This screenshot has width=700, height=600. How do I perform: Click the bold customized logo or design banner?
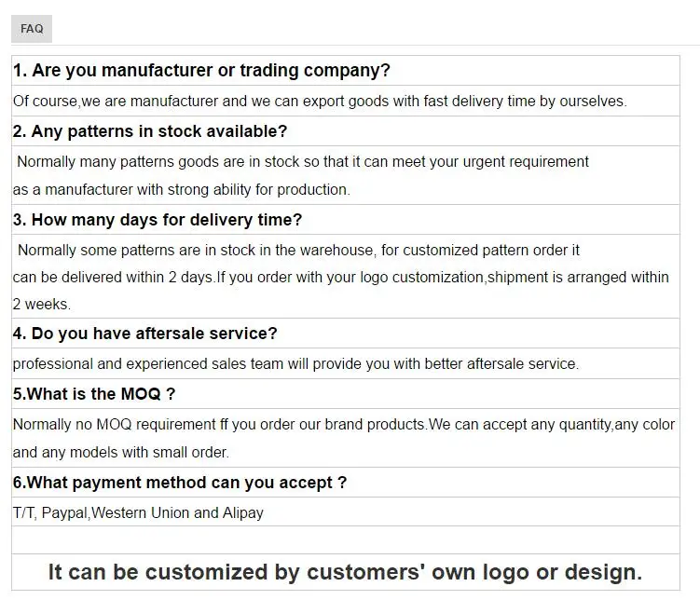[x=345, y=572]
